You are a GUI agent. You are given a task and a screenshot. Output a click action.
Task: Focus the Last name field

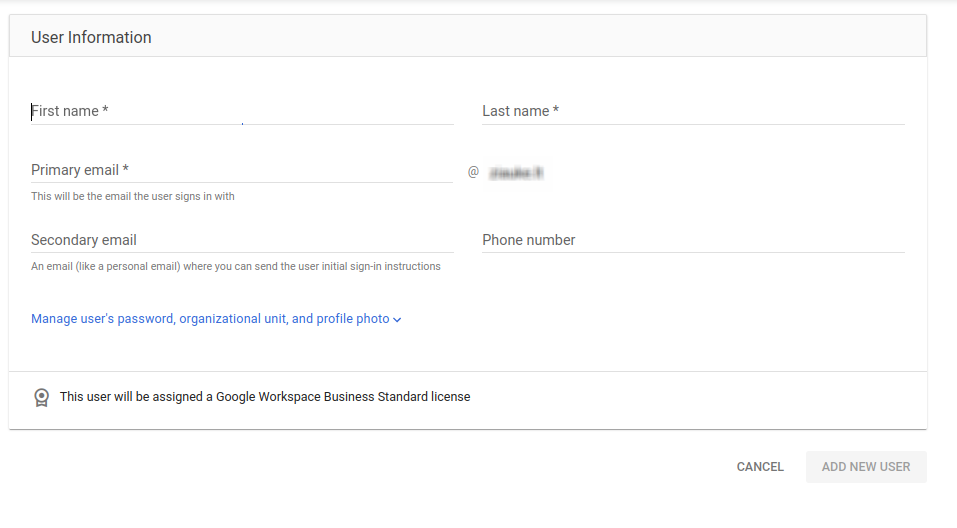point(693,111)
